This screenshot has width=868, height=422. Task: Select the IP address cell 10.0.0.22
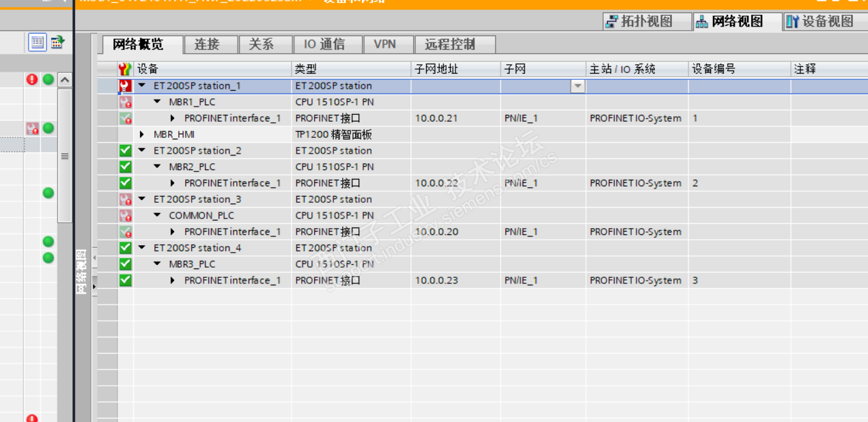tap(456, 183)
